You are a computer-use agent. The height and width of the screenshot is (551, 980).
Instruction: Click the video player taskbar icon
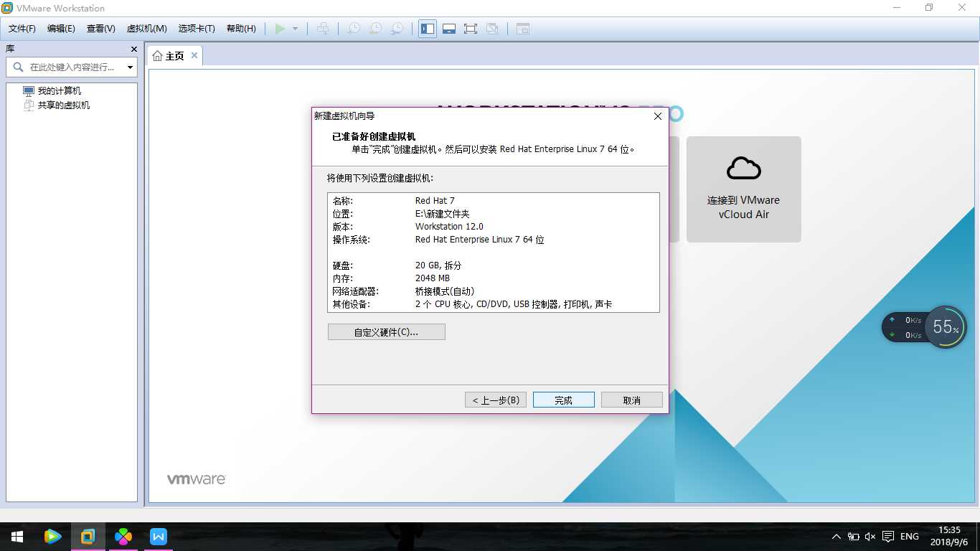pyautogui.click(x=52, y=537)
